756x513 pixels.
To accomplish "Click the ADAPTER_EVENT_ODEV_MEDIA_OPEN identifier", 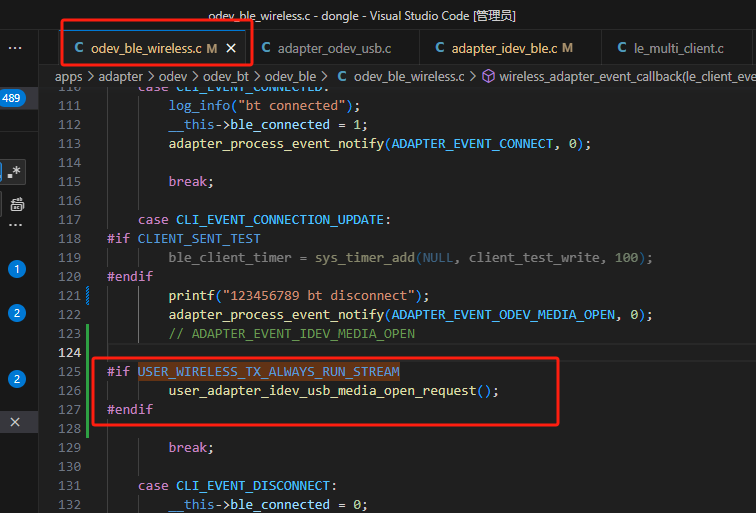I will coord(503,315).
